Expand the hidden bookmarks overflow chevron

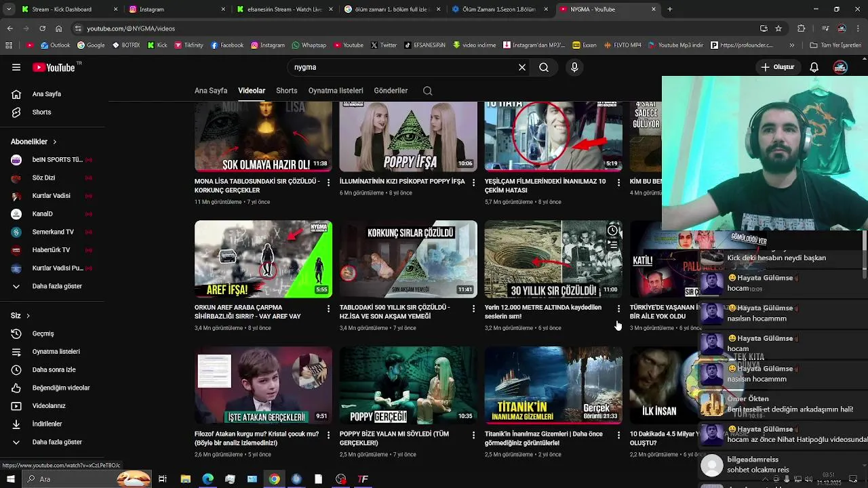(x=791, y=45)
